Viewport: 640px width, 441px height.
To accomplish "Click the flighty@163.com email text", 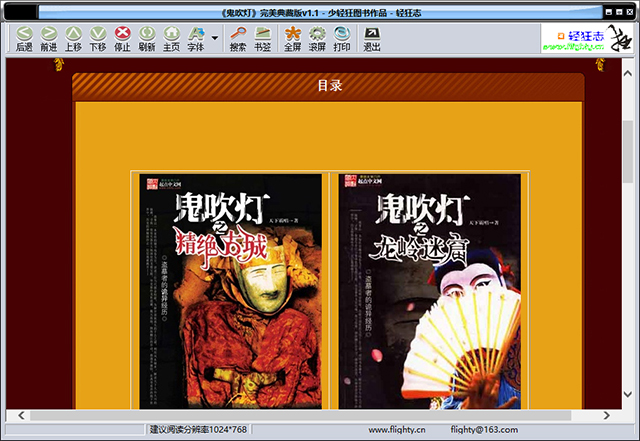I will click(484, 430).
